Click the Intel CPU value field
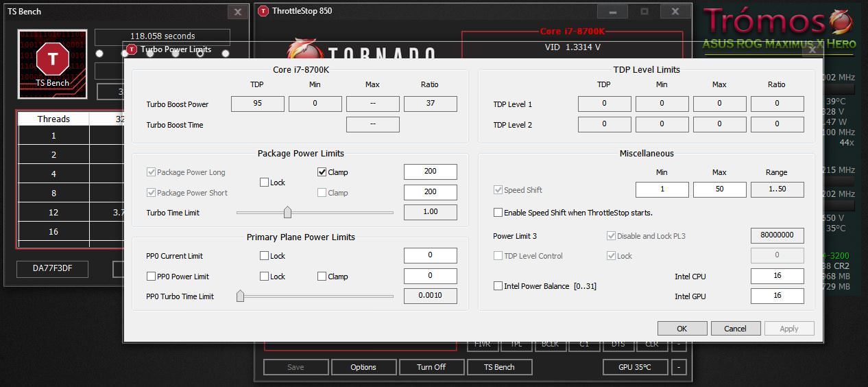Viewport: 868px width, 387px height. coord(777,276)
